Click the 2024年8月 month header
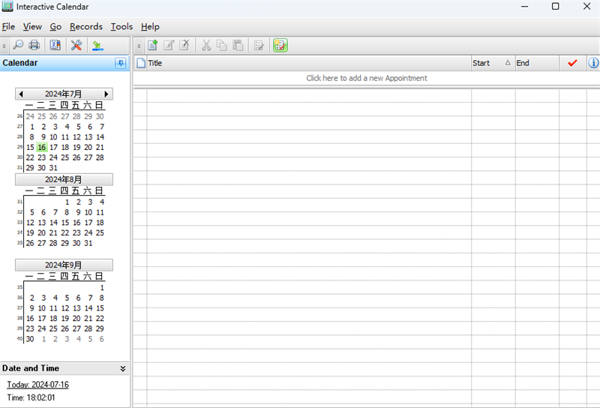The height and width of the screenshot is (408, 600). (x=64, y=180)
